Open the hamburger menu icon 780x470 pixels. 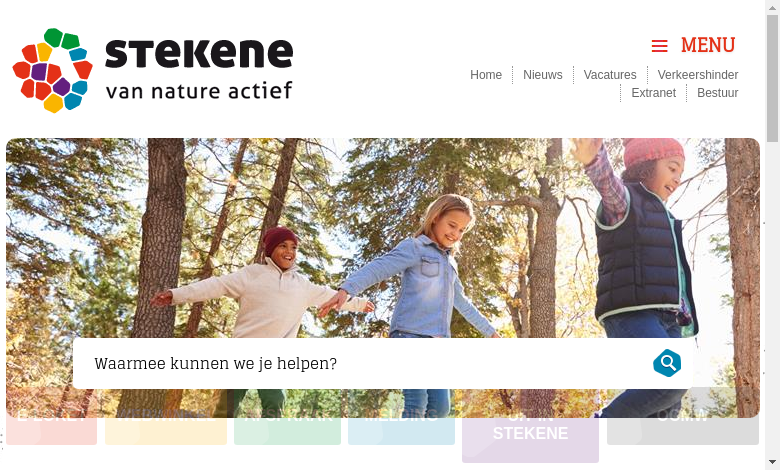(660, 46)
